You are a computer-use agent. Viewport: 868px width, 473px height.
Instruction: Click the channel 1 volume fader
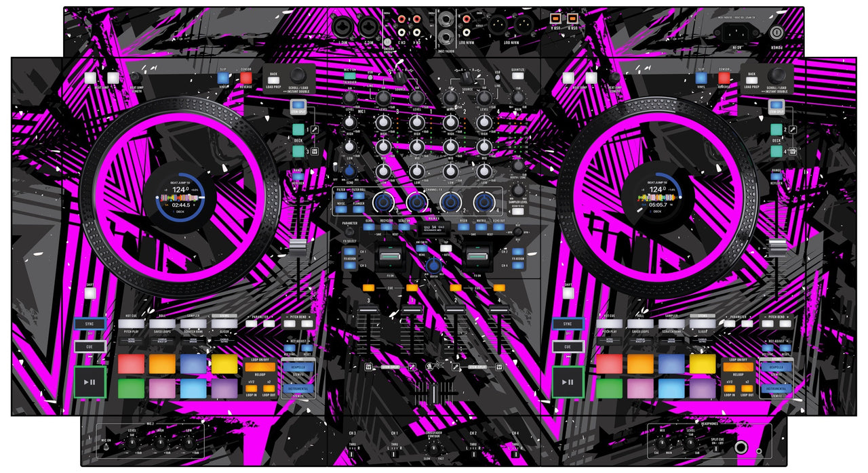tap(411, 309)
